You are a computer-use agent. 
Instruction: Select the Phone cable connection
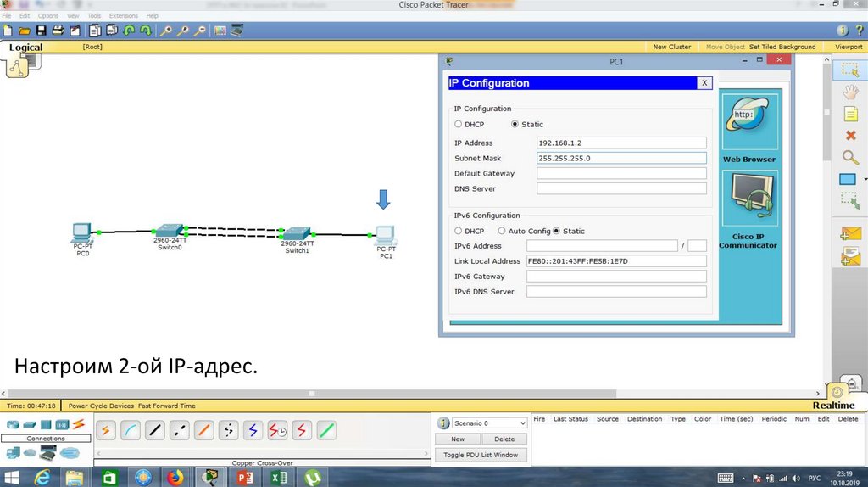(228, 430)
